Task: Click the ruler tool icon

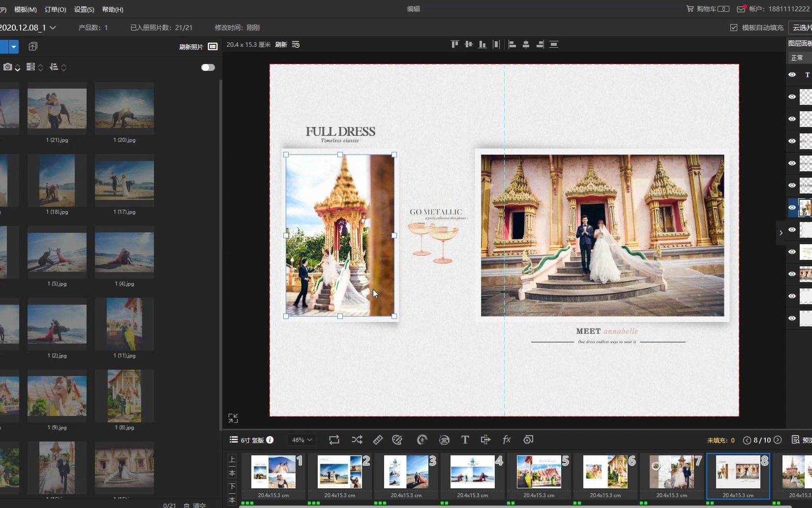Action: pyautogui.click(x=378, y=440)
